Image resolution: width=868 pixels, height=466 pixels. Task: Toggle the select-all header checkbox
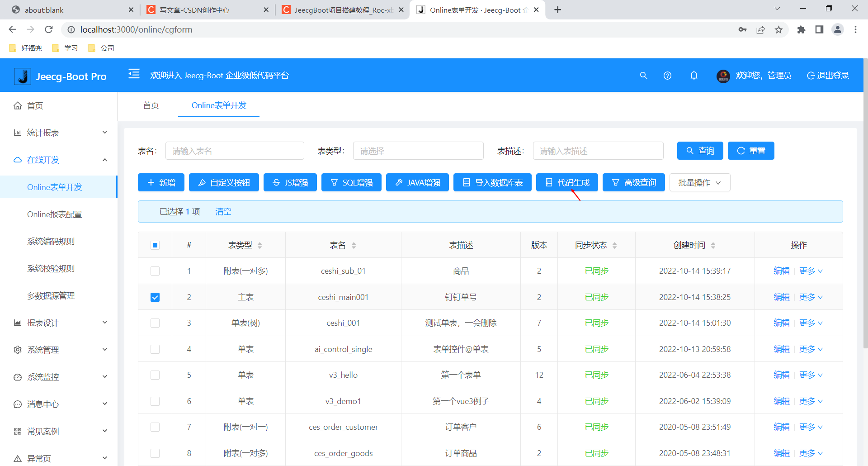tap(155, 245)
